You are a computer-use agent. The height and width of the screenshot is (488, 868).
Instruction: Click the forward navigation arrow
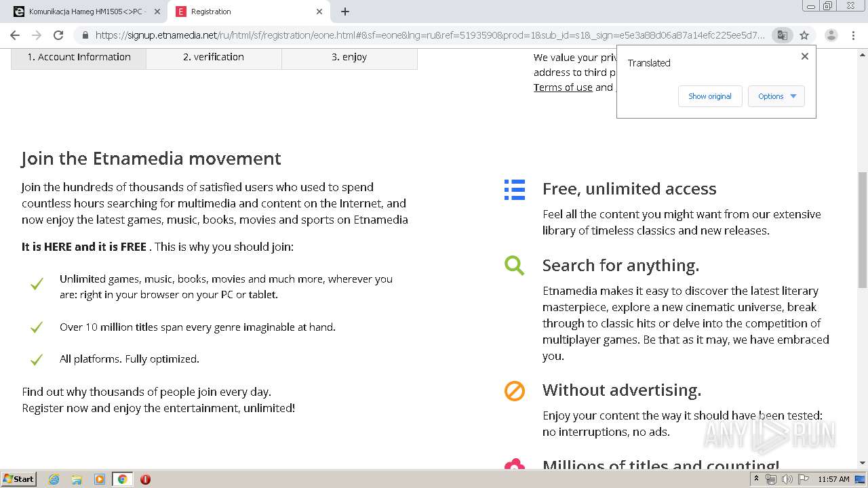[37, 35]
